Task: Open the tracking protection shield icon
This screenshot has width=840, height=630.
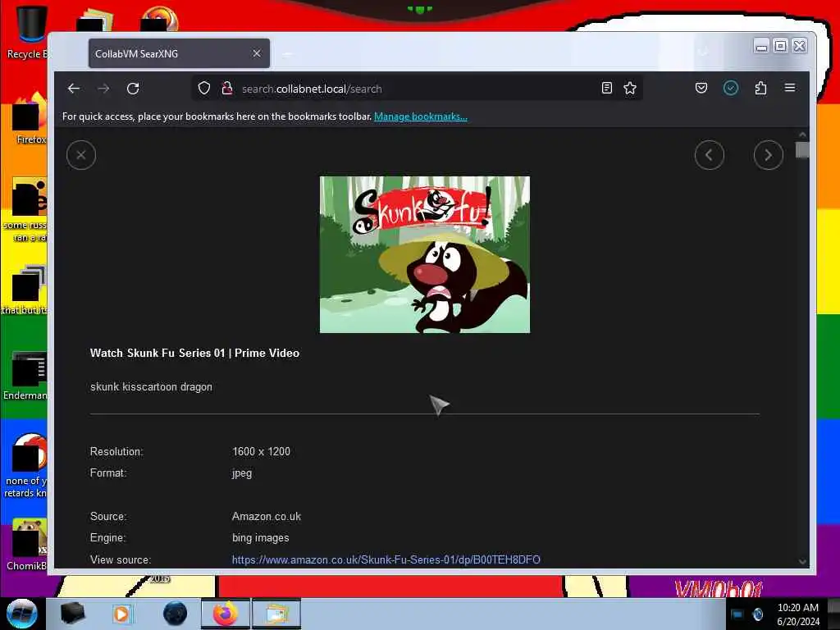Action: [x=204, y=89]
